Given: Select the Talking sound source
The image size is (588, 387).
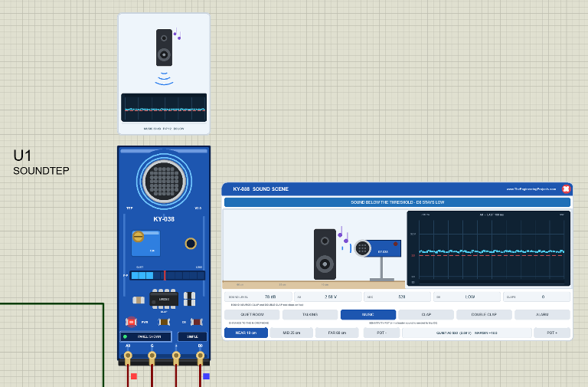Looking at the screenshot, I should (x=310, y=314).
